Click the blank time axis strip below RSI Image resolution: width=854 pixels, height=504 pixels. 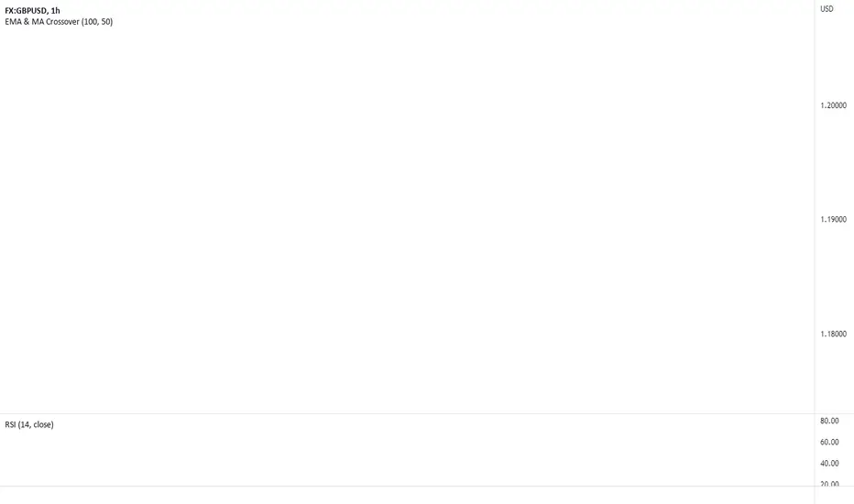click(408, 495)
